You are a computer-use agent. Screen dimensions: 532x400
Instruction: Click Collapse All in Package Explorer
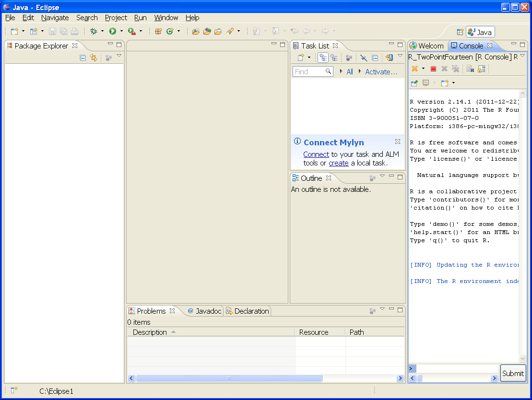[83, 58]
